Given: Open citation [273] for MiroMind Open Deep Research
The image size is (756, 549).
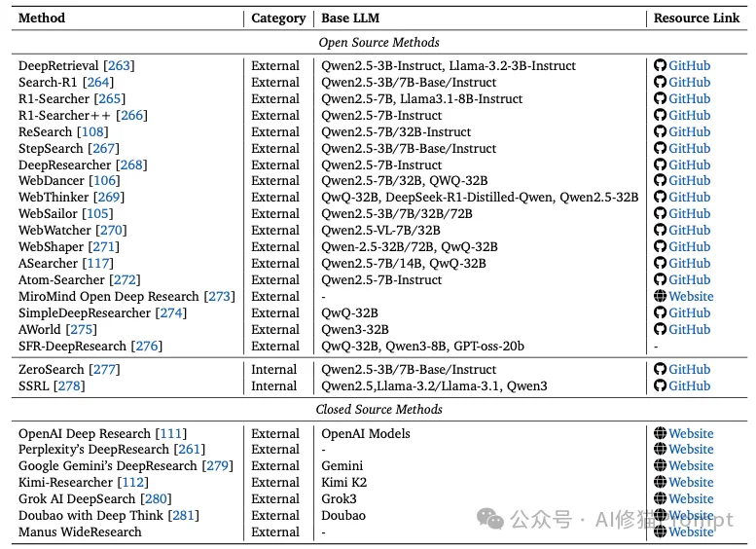Looking at the screenshot, I should click(220, 297).
